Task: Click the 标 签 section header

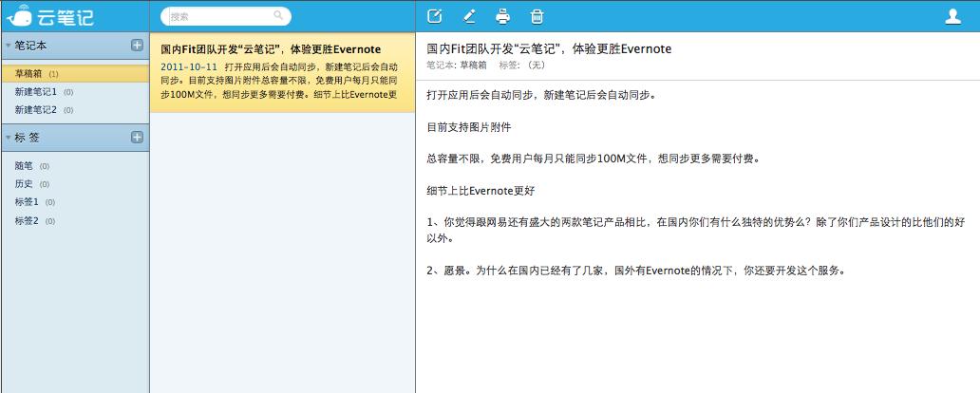Action: (x=74, y=138)
